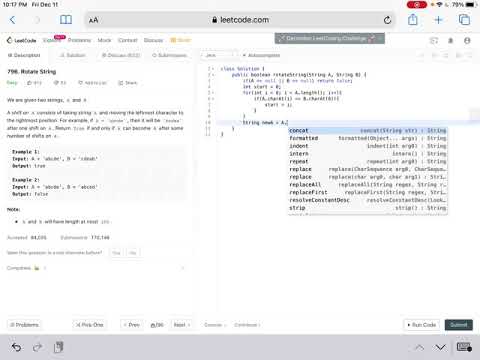Image resolution: width=480 pixels, height=360 pixels.
Task: Open the Discuss navigation item
Action: (x=153, y=40)
